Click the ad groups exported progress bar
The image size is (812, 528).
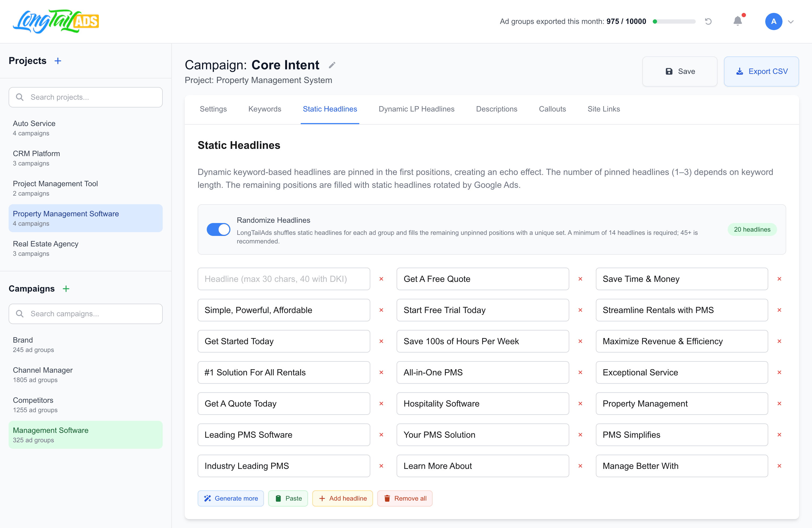click(674, 21)
